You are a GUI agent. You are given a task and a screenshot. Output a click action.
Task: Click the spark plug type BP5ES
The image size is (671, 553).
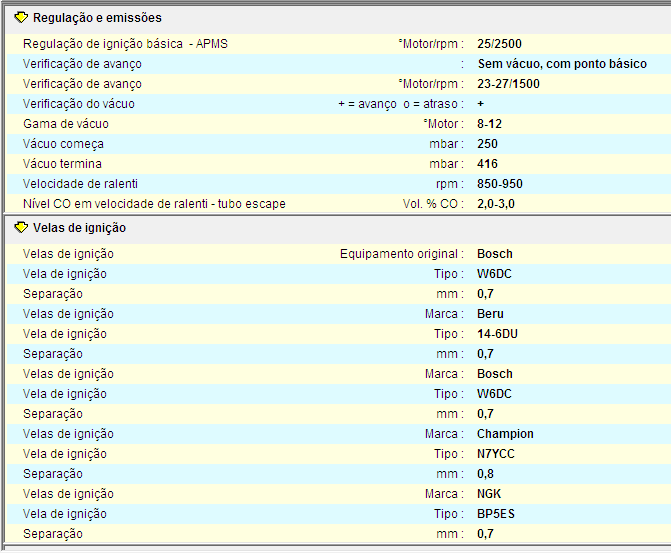(x=496, y=514)
